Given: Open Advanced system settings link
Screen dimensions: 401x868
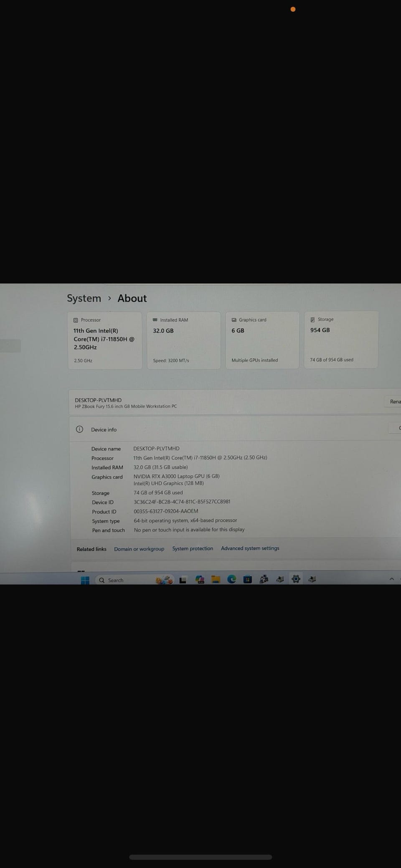Looking at the screenshot, I should [250, 548].
